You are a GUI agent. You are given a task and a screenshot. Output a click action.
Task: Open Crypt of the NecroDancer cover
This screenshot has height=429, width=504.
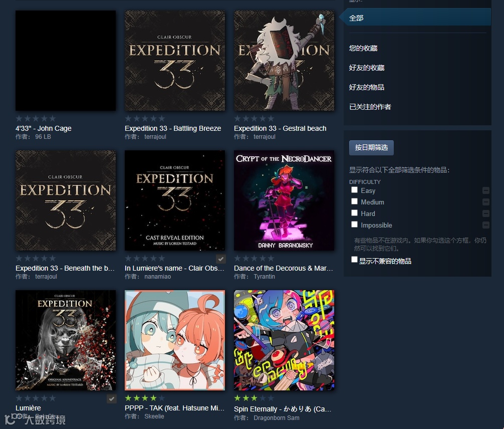point(284,200)
